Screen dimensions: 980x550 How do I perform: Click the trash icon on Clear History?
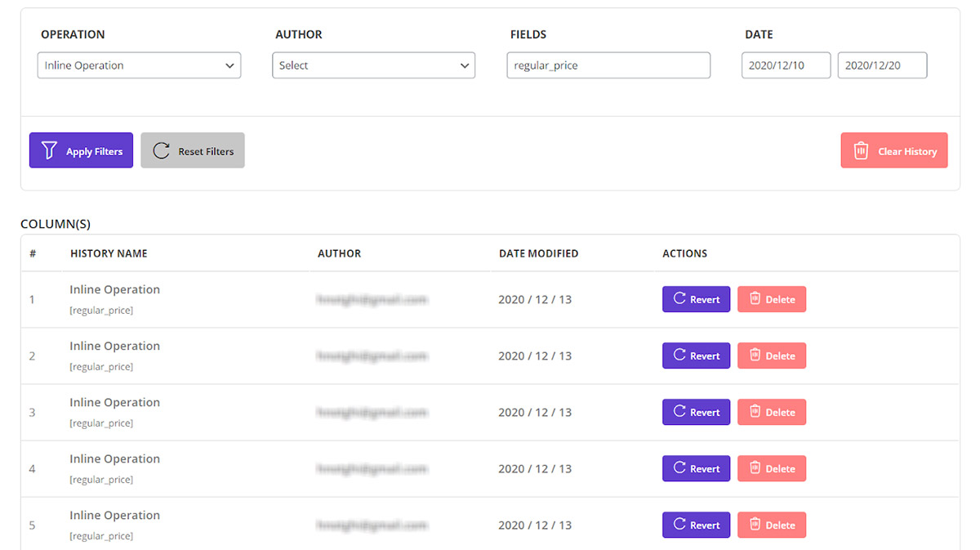861,151
